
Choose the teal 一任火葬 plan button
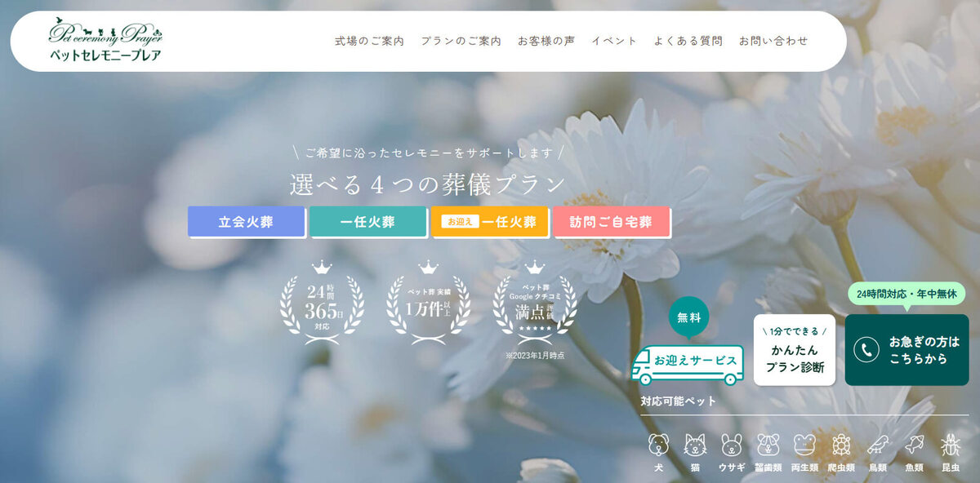[367, 222]
